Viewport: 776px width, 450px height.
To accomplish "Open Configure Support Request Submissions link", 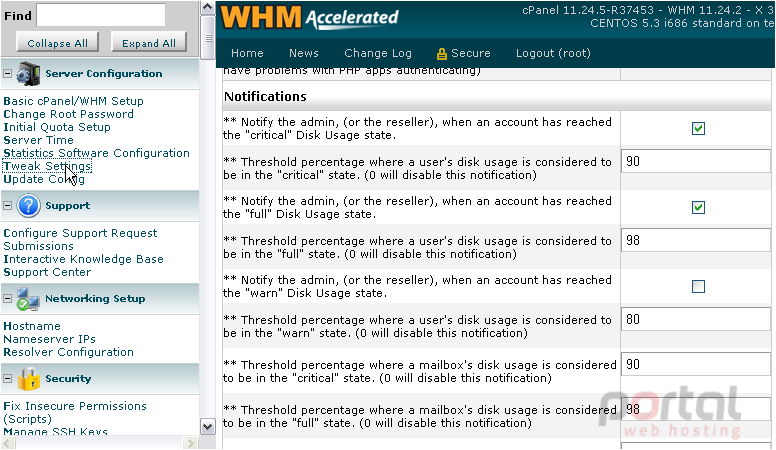I will (x=80, y=240).
